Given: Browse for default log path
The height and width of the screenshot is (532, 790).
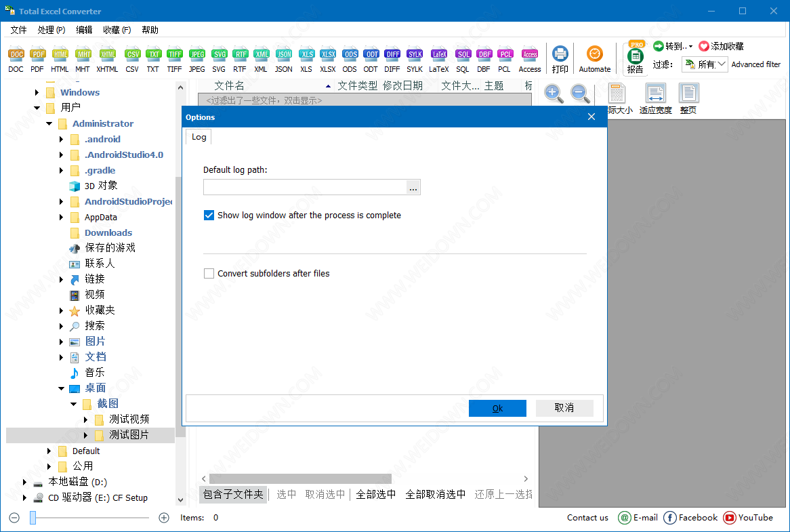Looking at the screenshot, I should [413, 188].
